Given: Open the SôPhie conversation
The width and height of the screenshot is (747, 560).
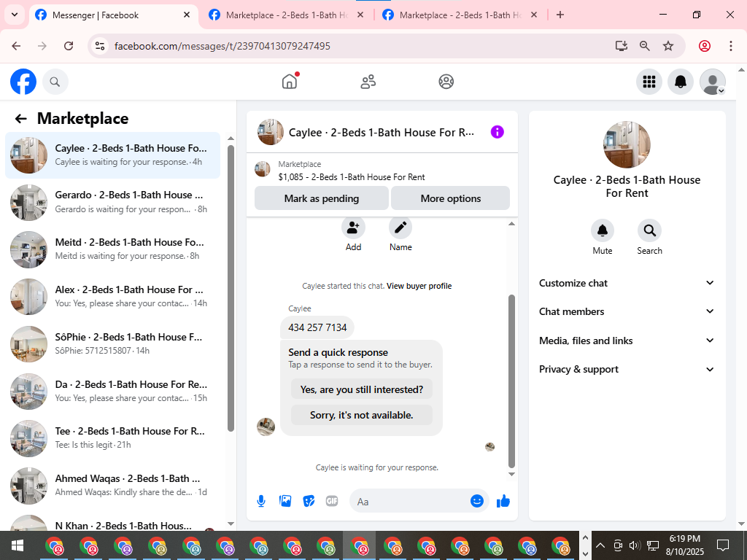Looking at the screenshot, I should (113, 344).
